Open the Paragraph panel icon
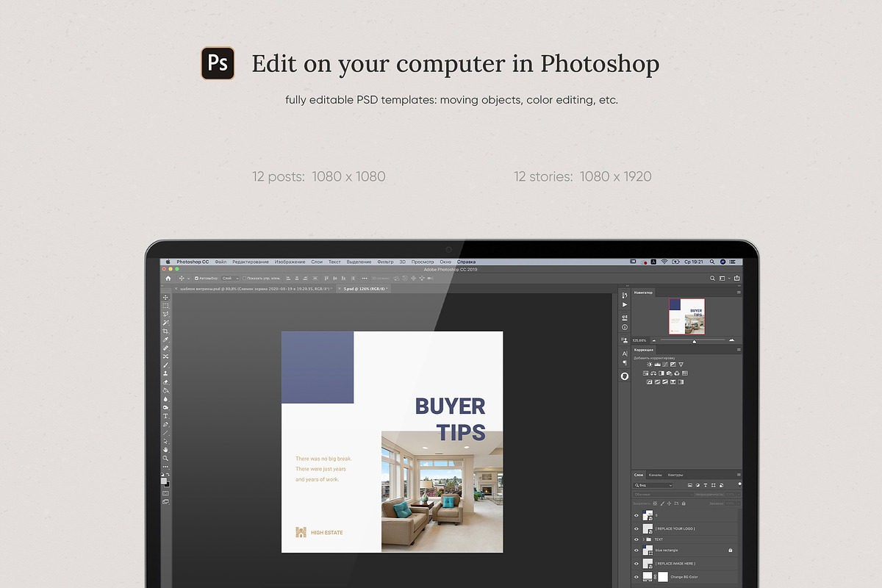The width and height of the screenshot is (882, 588). pyautogui.click(x=625, y=362)
